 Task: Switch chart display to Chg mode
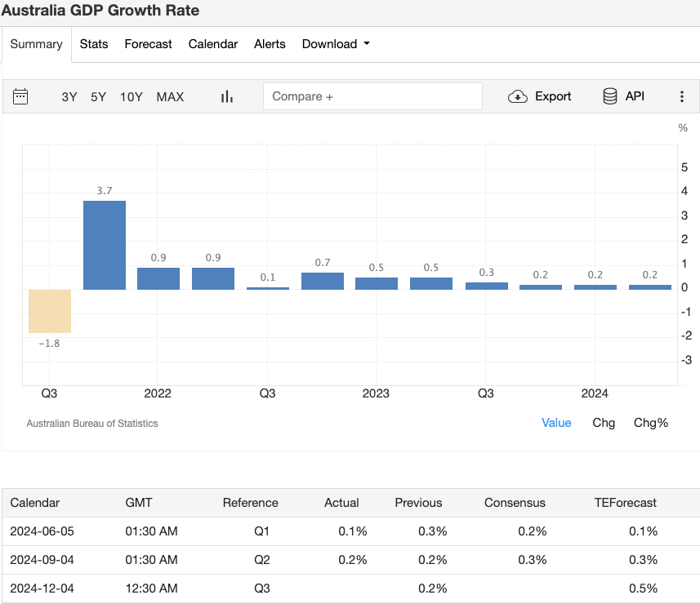604,423
